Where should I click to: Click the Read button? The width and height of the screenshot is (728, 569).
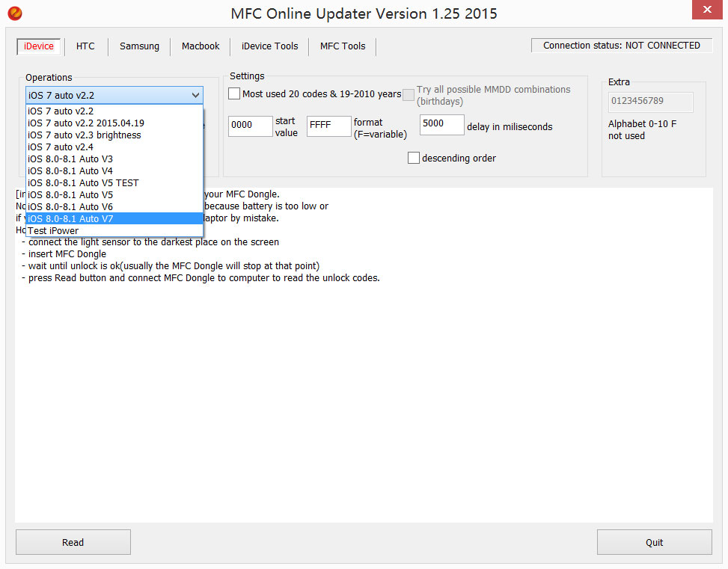point(73,542)
